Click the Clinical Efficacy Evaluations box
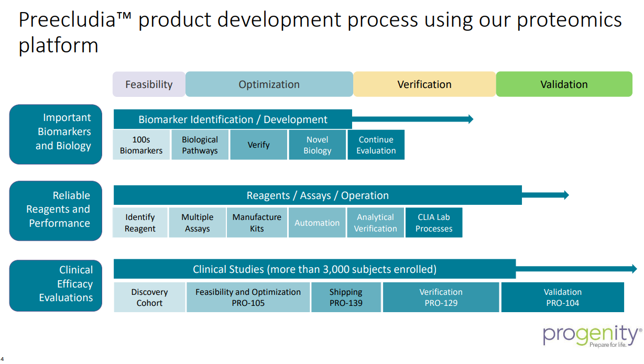Image resolution: width=644 pixels, height=364 pixels. point(56,286)
